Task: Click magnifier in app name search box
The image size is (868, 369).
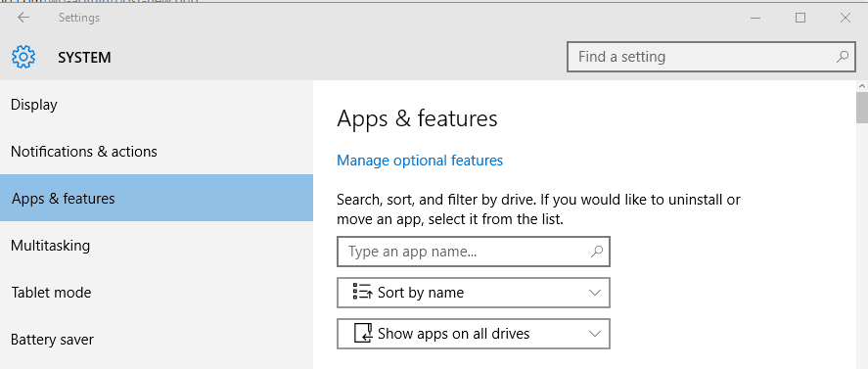Action: [x=596, y=252]
